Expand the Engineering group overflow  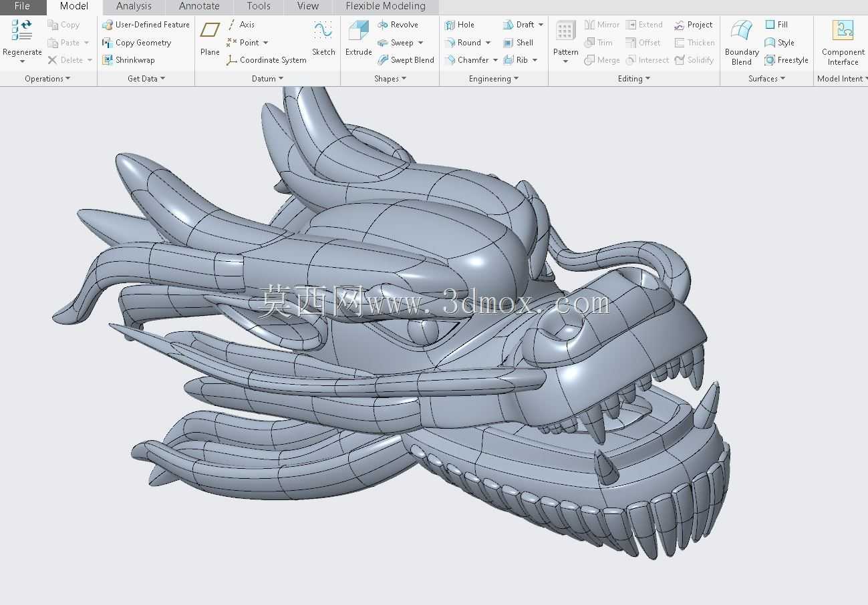tap(494, 79)
